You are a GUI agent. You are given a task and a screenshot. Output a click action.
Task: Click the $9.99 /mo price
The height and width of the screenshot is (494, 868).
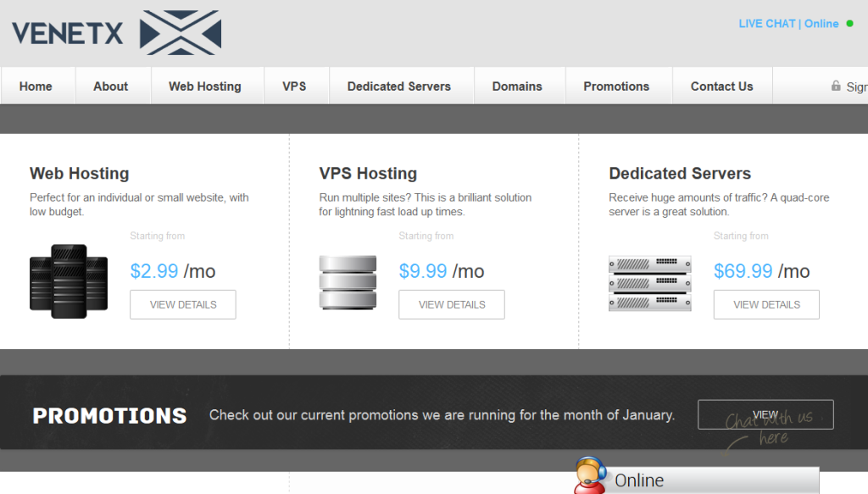tap(442, 271)
